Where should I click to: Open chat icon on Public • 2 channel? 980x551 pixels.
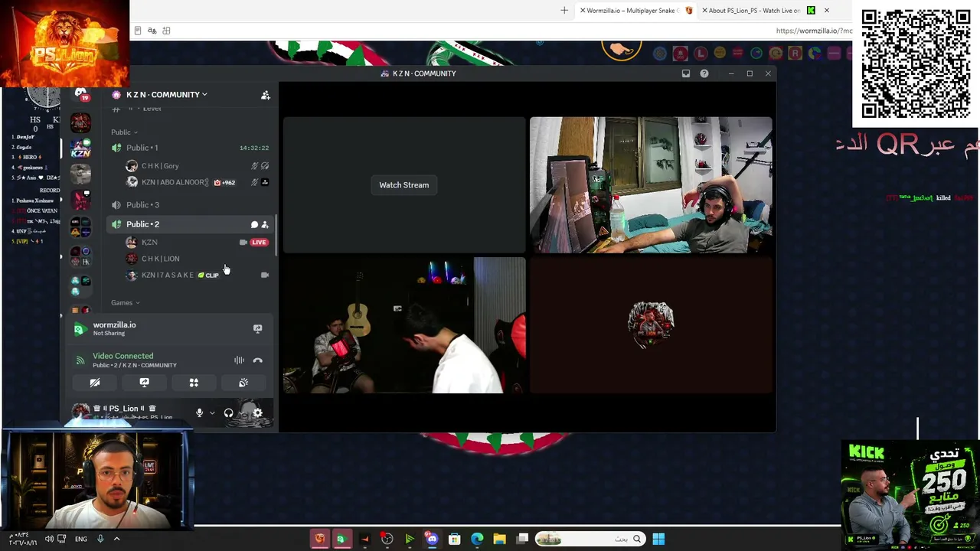pyautogui.click(x=254, y=224)
